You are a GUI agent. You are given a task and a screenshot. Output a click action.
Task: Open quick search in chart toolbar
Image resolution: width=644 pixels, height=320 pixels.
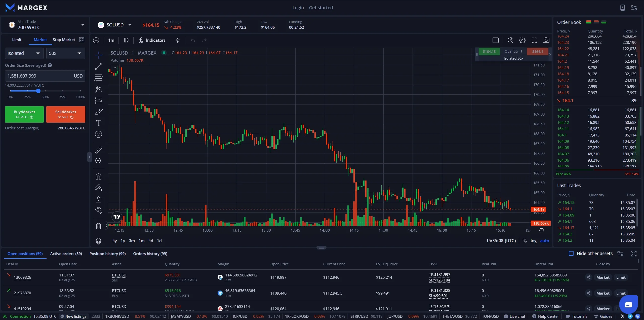(x=510, y=40)
